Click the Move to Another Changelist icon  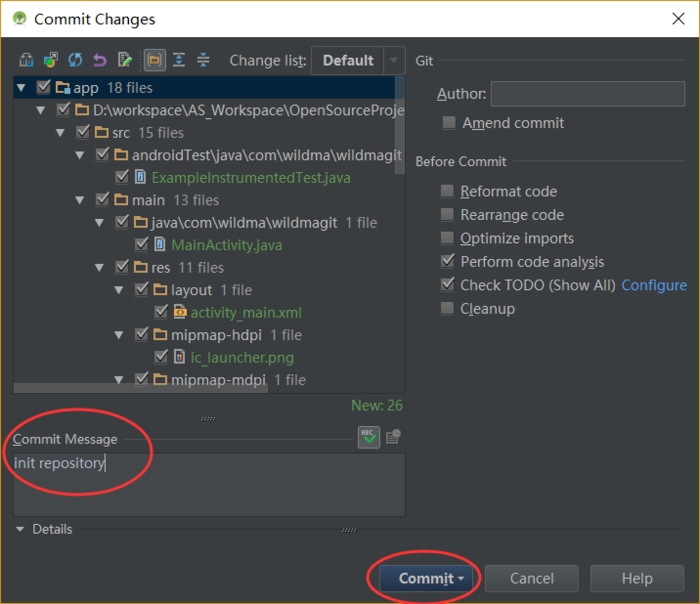click(51, 60)
